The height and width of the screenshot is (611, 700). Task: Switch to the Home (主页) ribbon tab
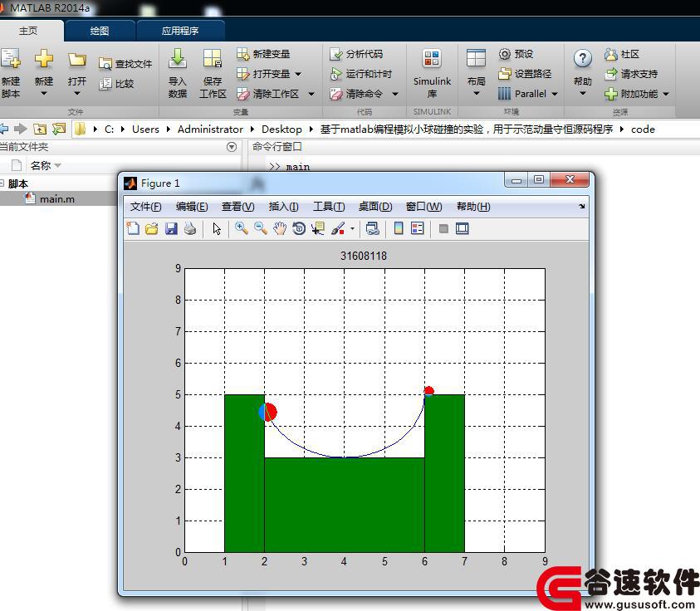click(x=28, y=31)
